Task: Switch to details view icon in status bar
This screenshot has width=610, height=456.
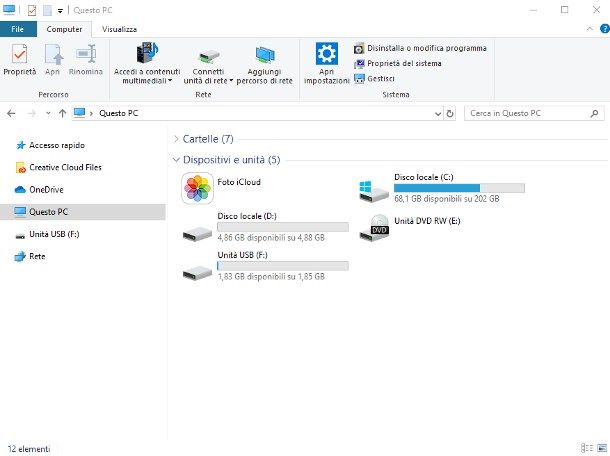Action: click(x=587, y=448)
